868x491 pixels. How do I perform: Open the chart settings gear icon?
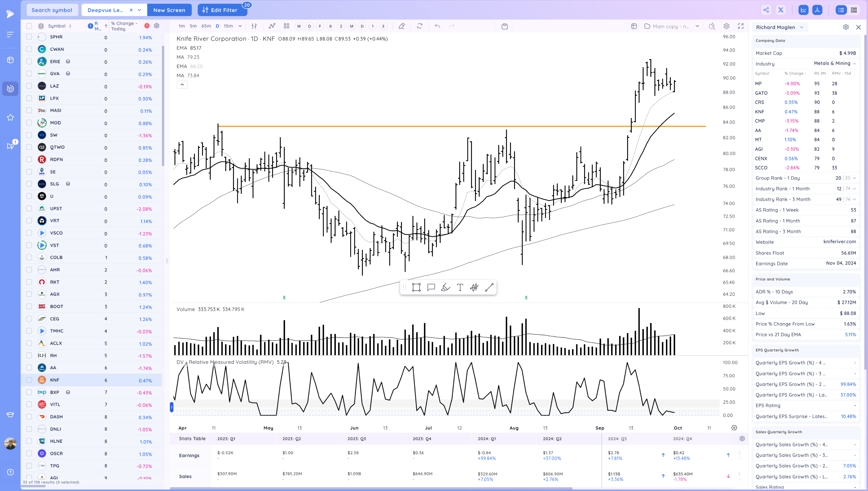pos(727,26)
